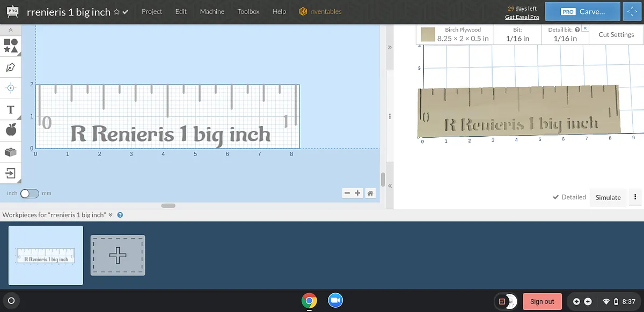The width and height of the screenshot is (644, 312).
Task: Open the three-dot menu beside Simulate
Action: coord(635,197)
